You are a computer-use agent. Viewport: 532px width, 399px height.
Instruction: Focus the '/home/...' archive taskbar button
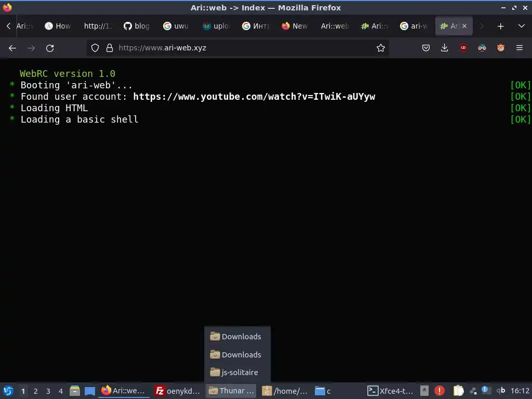point(285,391)
